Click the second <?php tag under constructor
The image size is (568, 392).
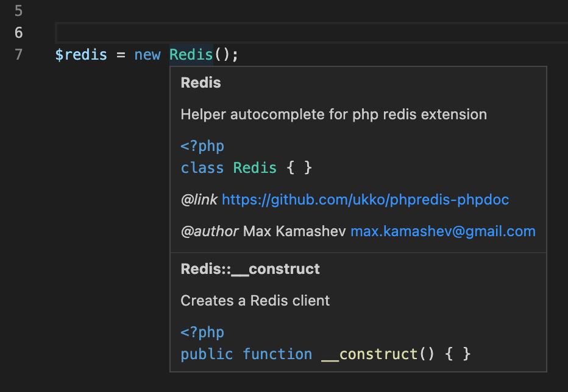[202, 332]
